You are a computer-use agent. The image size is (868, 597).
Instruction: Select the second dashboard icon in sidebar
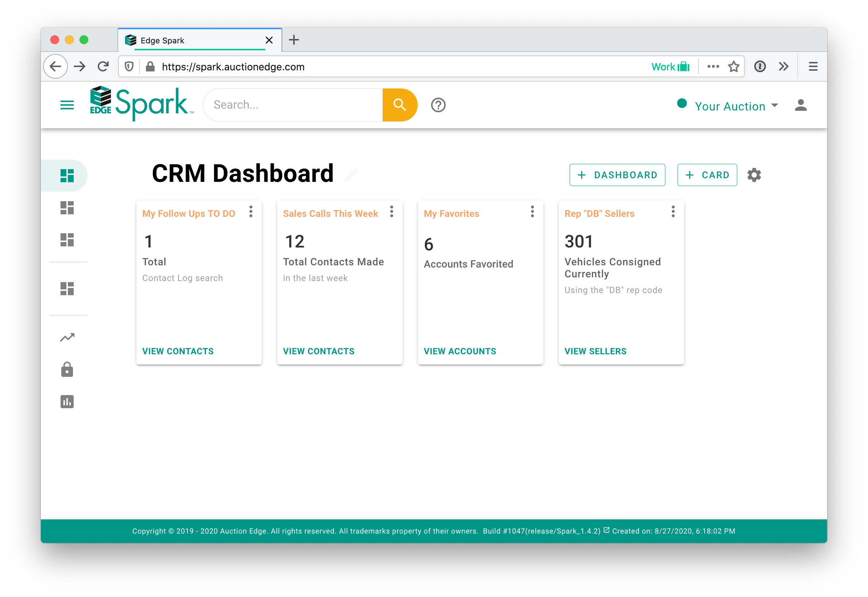(67, 208)
